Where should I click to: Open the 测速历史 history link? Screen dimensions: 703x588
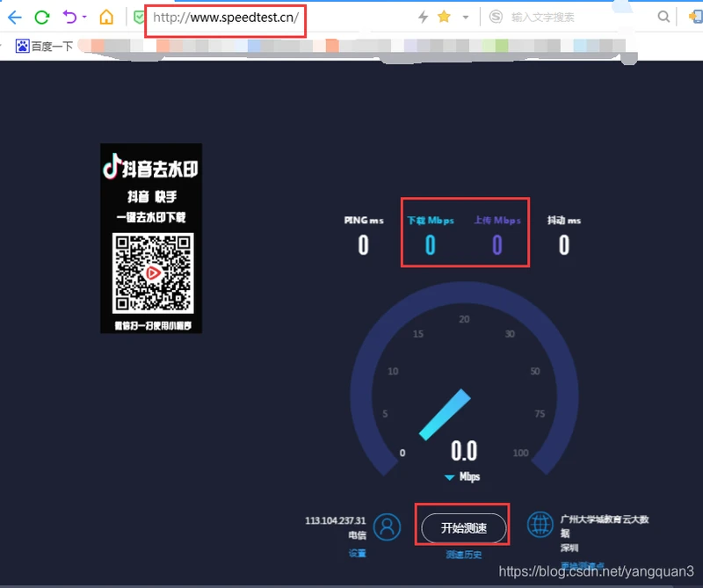coord(463,555)
